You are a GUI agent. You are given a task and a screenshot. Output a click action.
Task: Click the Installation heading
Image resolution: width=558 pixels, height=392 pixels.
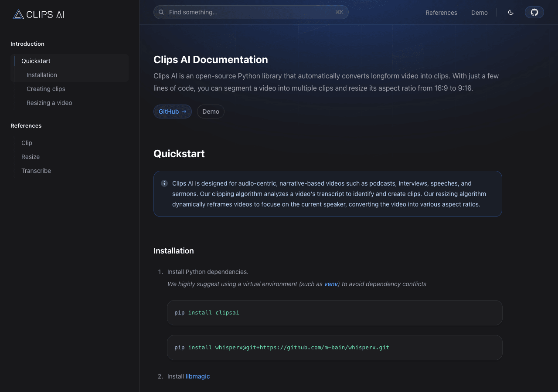[x=174, y=251]
